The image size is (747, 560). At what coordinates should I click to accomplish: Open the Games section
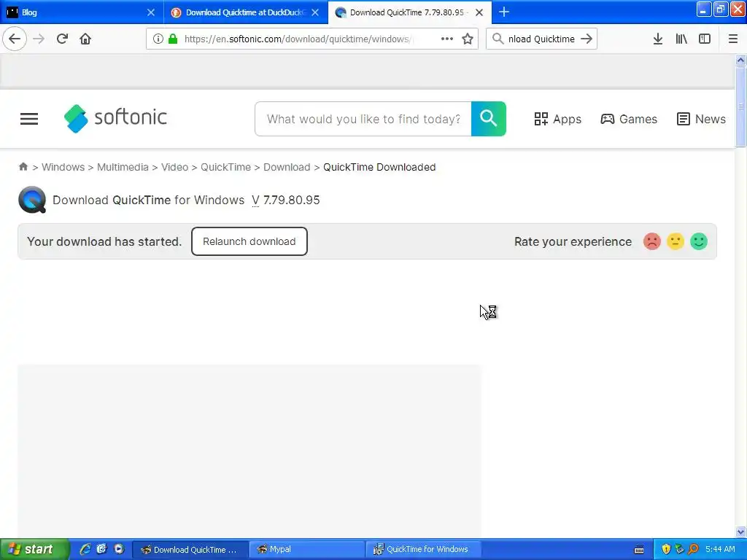(628, 119)
